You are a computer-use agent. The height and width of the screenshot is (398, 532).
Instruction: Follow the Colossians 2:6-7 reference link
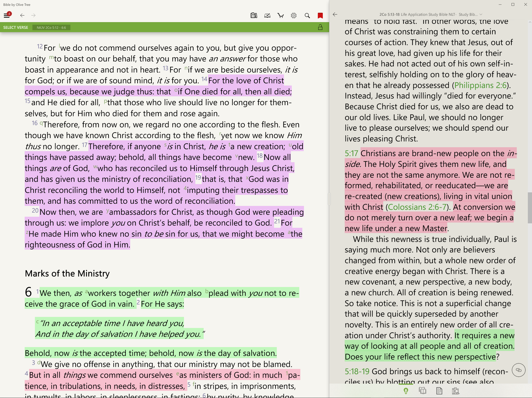(x=417, y=207)
